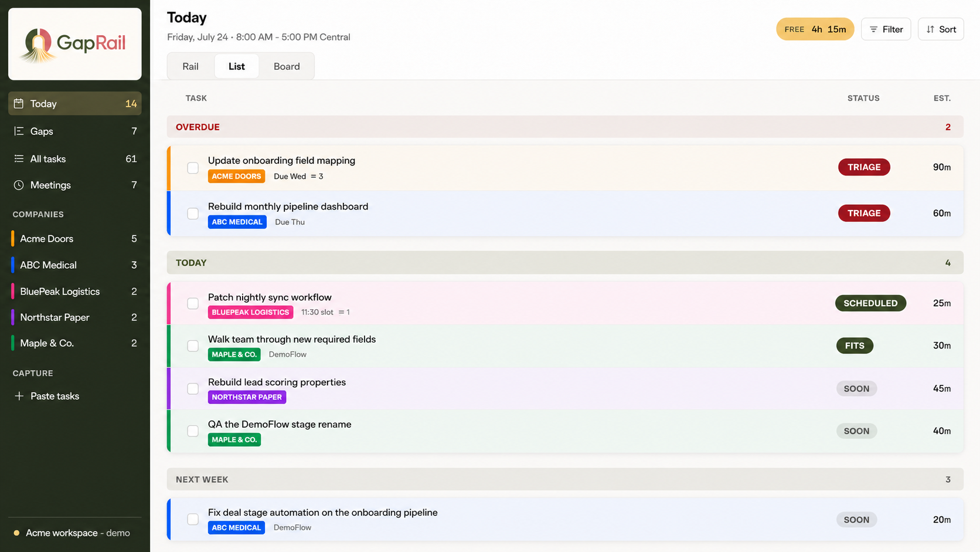Image resolution: width=980 pixels, height=552 pixels.
Task: Tick Walk team through new required fields
Action: [193, 346]
